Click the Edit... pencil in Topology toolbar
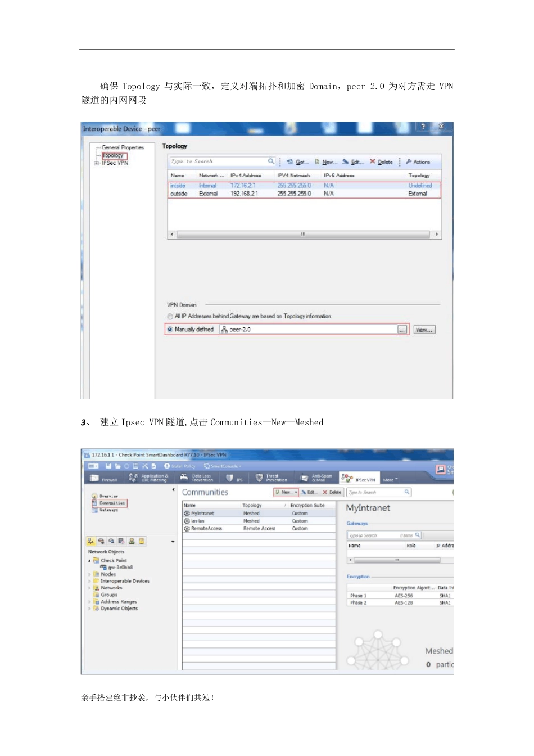The image size is (534, 756). point(345,161)
